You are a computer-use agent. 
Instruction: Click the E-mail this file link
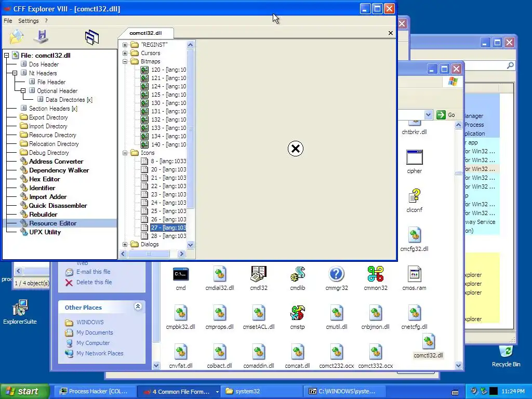pos(93,271)
